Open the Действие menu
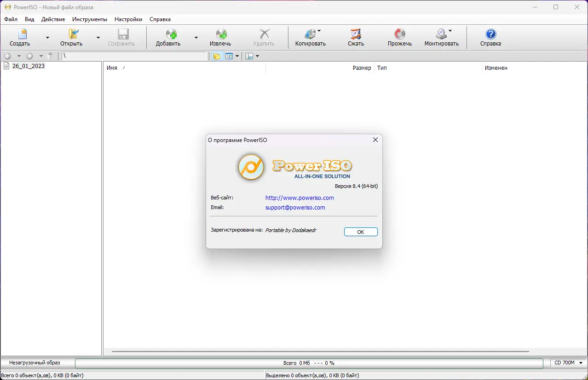Screen dimensions: 588x380 (x=53, y=19)
